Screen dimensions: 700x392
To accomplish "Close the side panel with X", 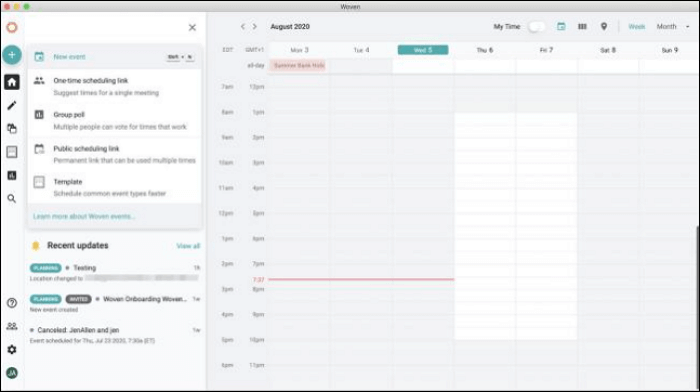I will click(192, 28).
